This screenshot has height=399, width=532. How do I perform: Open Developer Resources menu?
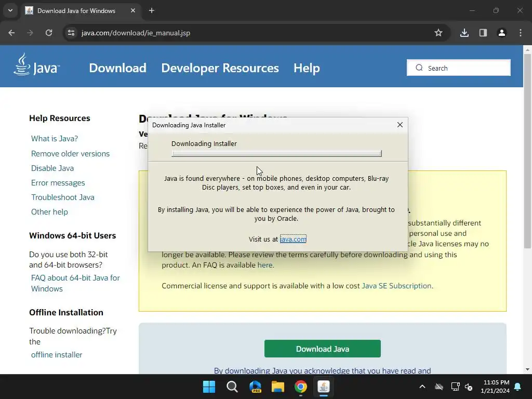point(220,68)
